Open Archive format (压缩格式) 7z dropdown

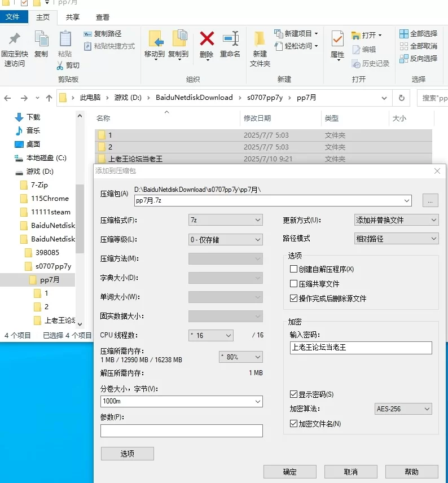[x=226, y=220]
